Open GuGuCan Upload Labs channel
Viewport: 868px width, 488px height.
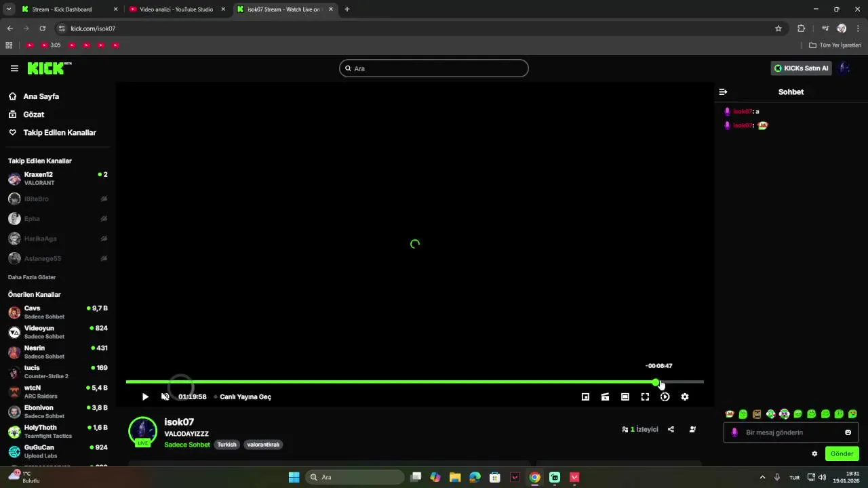58,451
